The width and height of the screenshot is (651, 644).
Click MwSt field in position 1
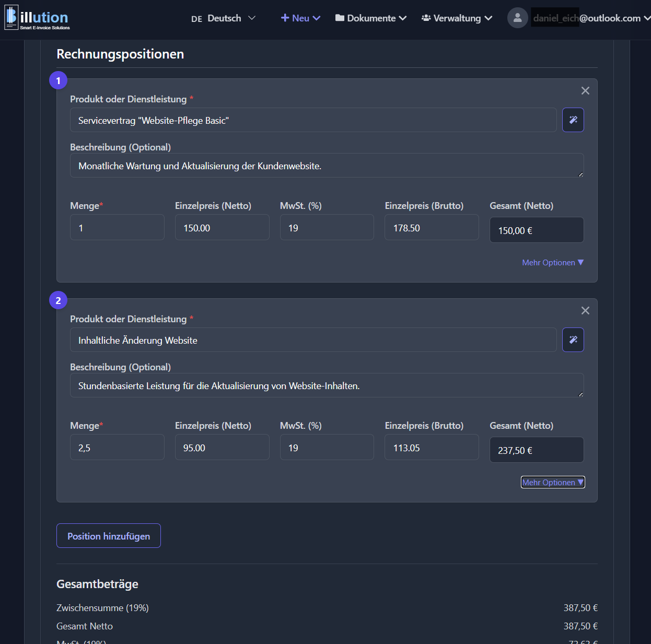tap(327, 228)
